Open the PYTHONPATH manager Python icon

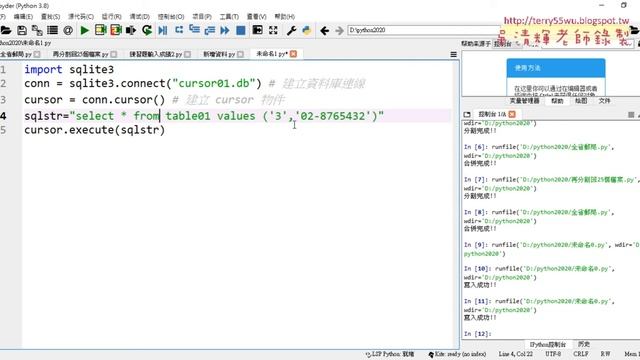coord(307,30)
